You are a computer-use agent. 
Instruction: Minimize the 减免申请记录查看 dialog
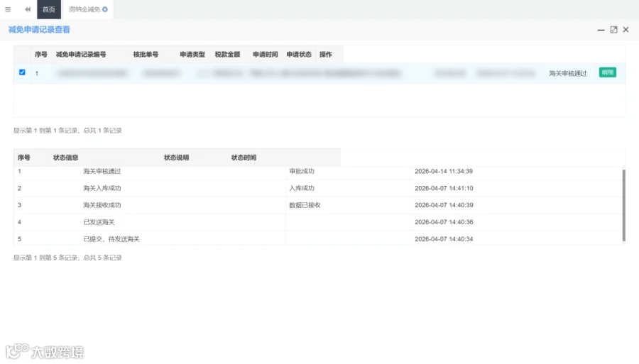(x=601, y=30)
